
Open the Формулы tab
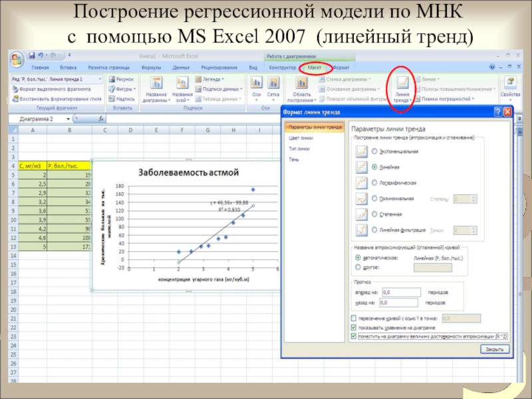tap(151, 68)
